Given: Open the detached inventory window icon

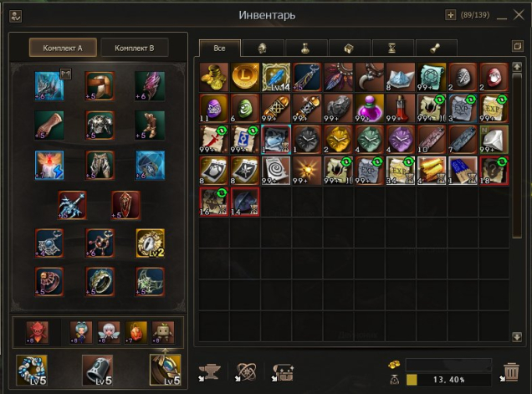Looking at the screenshot, I should (x=518, y=46).
